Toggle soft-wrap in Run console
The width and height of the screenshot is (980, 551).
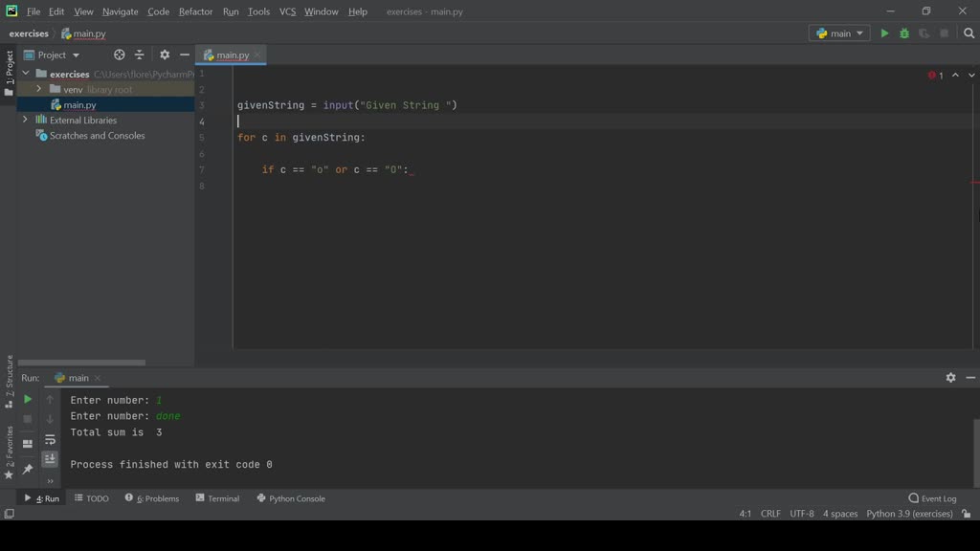click(x=50, y=440)
